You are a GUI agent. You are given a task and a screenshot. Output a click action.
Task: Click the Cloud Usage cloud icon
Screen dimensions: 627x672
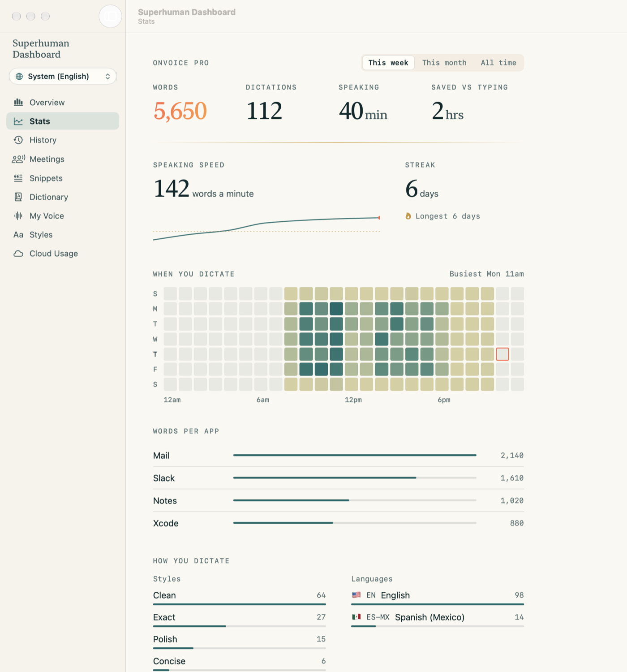click(18, 254)
